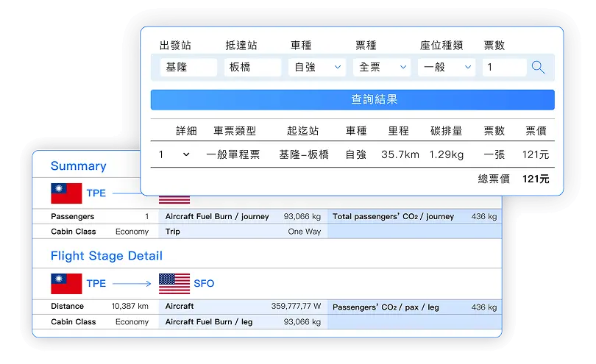Viewport: 596px width, 364px height.
Task: Click the 93,066 kg value in Fuel Burn / leg row
Action: [x=302, y=322]
